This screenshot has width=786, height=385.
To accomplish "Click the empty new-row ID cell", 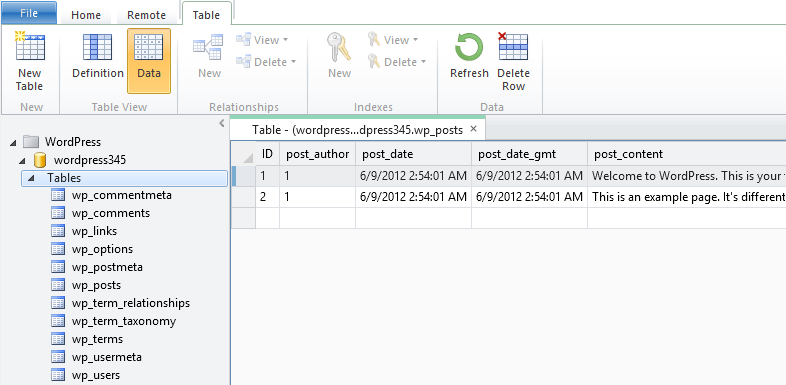I will (268, 218).
